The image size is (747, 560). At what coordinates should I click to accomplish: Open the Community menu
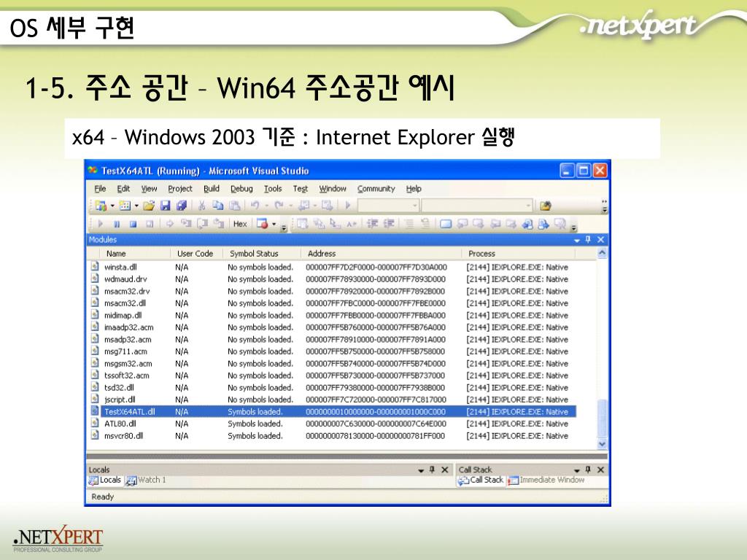pyautogui.click(x=376, y=189)
